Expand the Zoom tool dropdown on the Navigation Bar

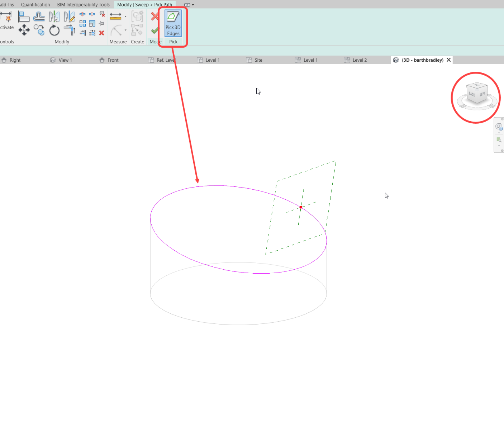[499, 146]
